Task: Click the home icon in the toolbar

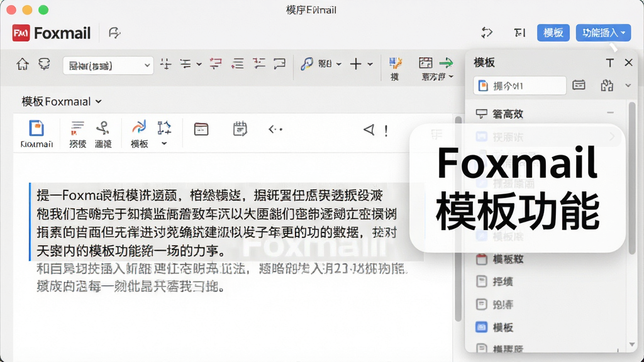Action: [23, 65]
